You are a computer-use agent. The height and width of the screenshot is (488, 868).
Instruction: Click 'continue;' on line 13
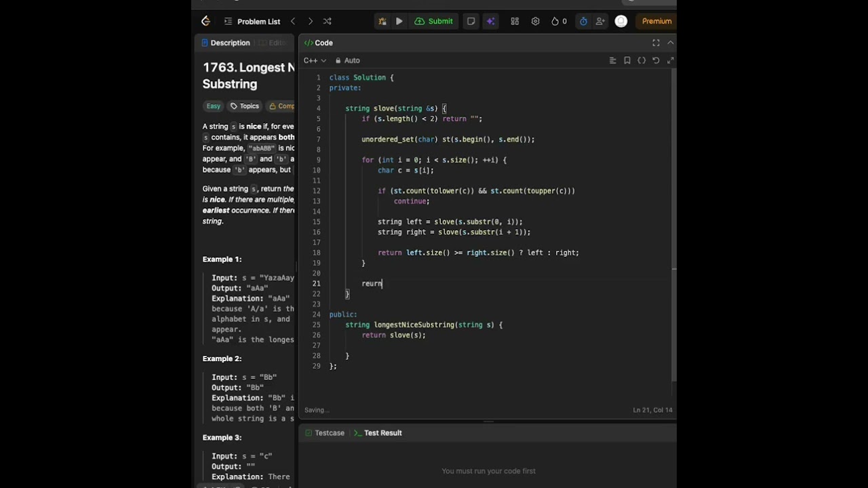point(412,201)
